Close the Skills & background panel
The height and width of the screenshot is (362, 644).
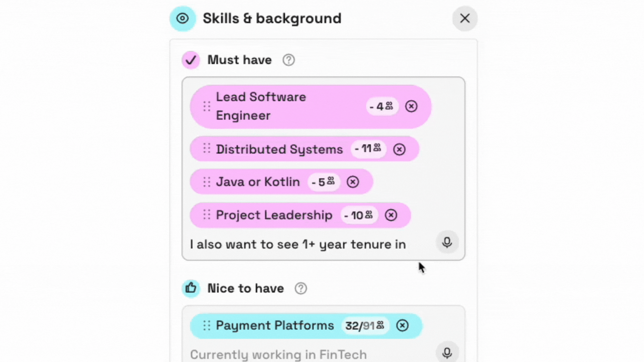[465, 18]
